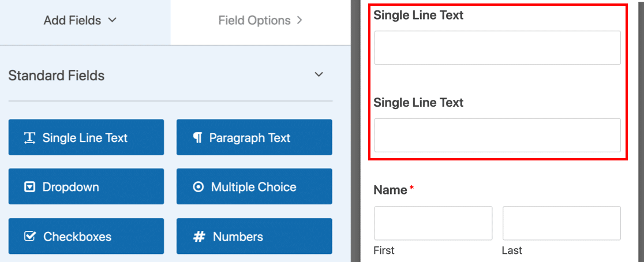Image resolution: width=644 pixels, height=262 pixels.
Task: Click the Single Line Text field icon
Action: click(29, 138)
